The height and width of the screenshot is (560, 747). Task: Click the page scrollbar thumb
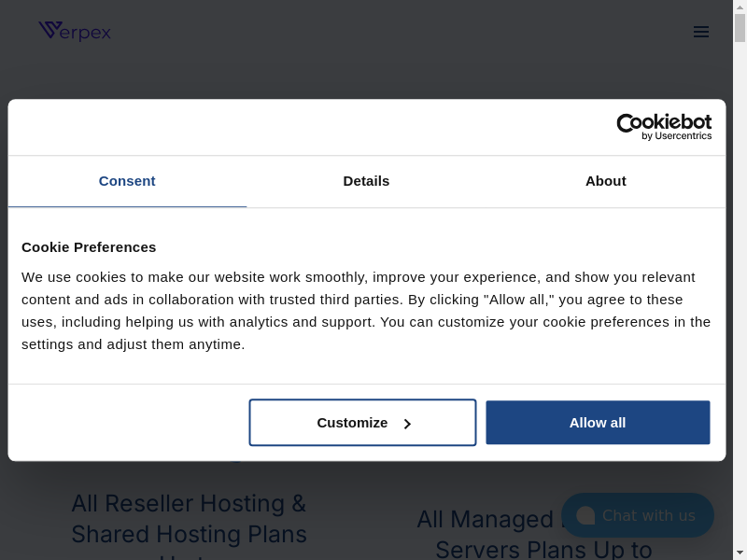pos(740,28)
